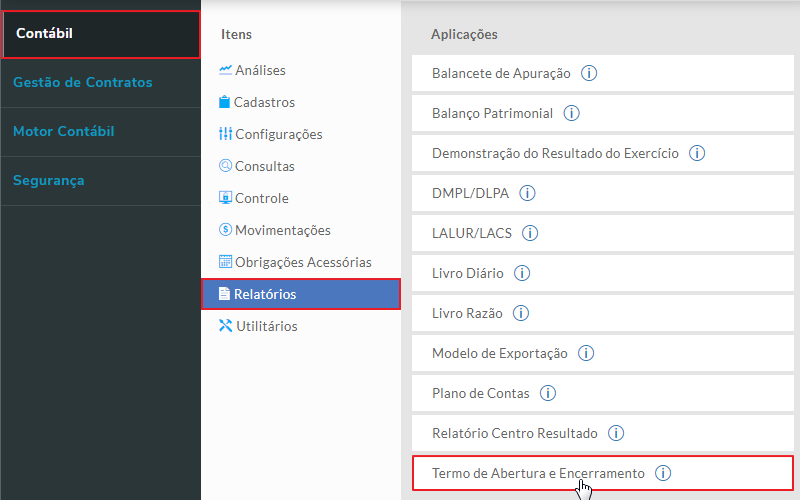Select the Contábil module
800x500 pixels.
pos(100,34)
